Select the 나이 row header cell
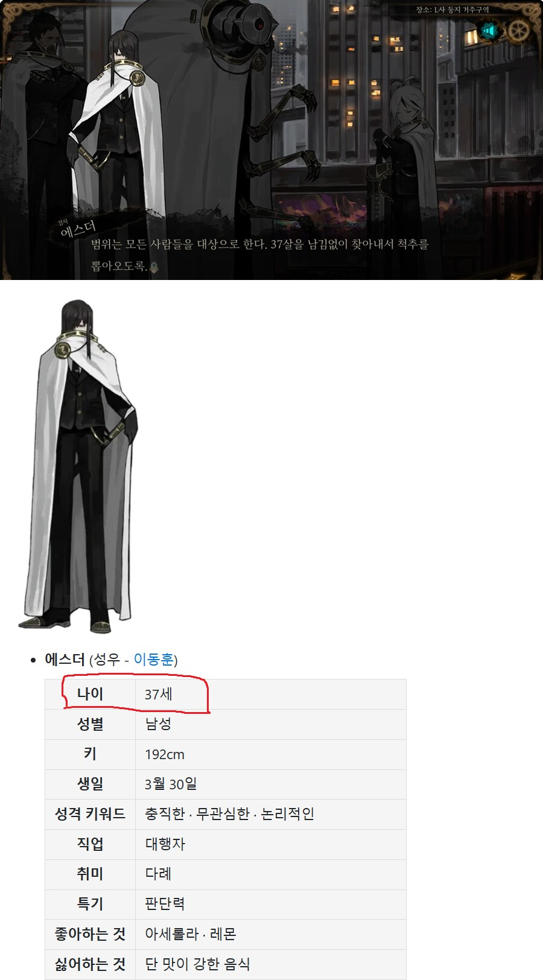This screenshot has height=980, width=543. point(91,695)
